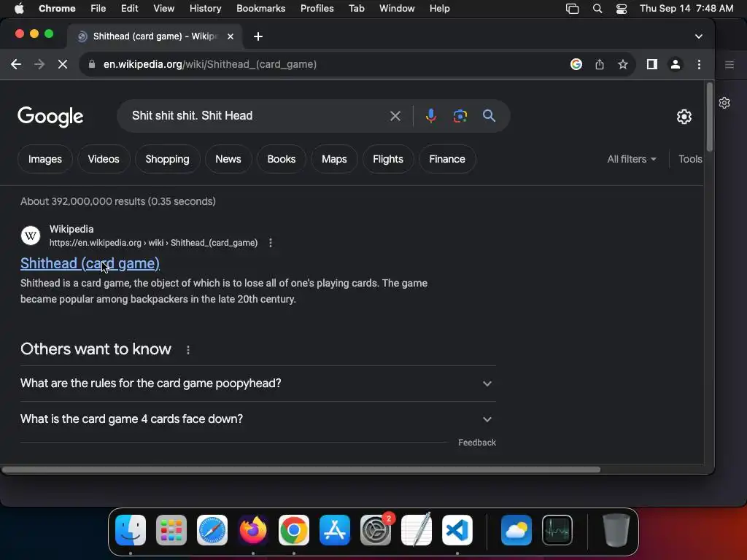Click the vertical scrollbar thumb
The height and width of the screenshot is (560, 747).
click(709, 117)
